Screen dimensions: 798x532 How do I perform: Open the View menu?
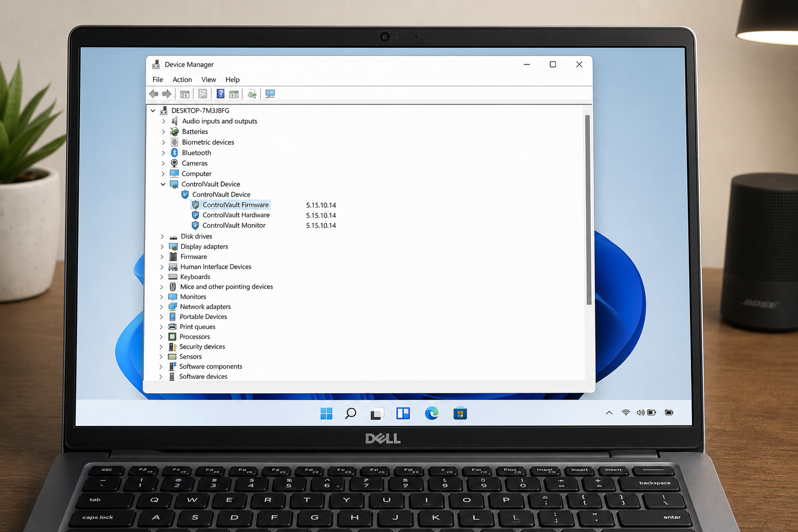[209, 79]
